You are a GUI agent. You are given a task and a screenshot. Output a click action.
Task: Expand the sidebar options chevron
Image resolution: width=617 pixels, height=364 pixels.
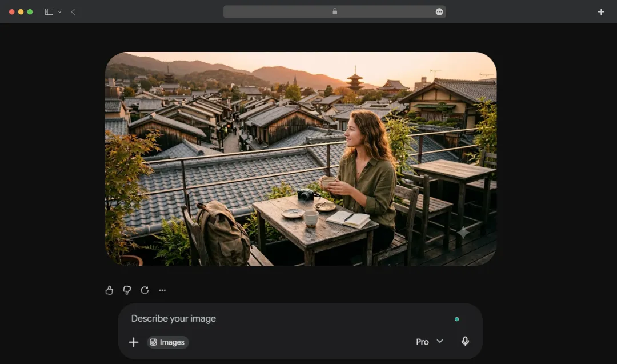tap(60, 12)
